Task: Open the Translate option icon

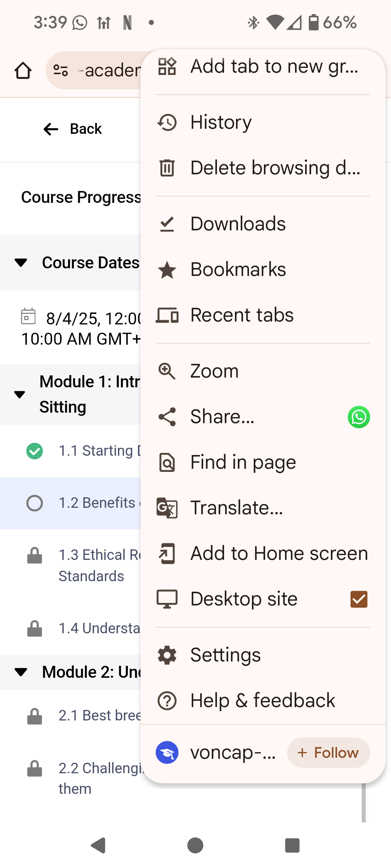Action: click(167, 508)
